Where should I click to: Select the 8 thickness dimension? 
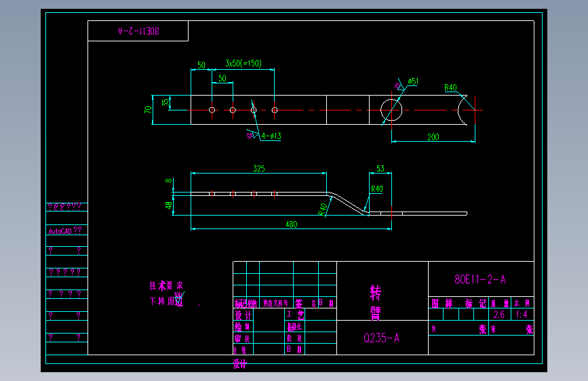169,180
